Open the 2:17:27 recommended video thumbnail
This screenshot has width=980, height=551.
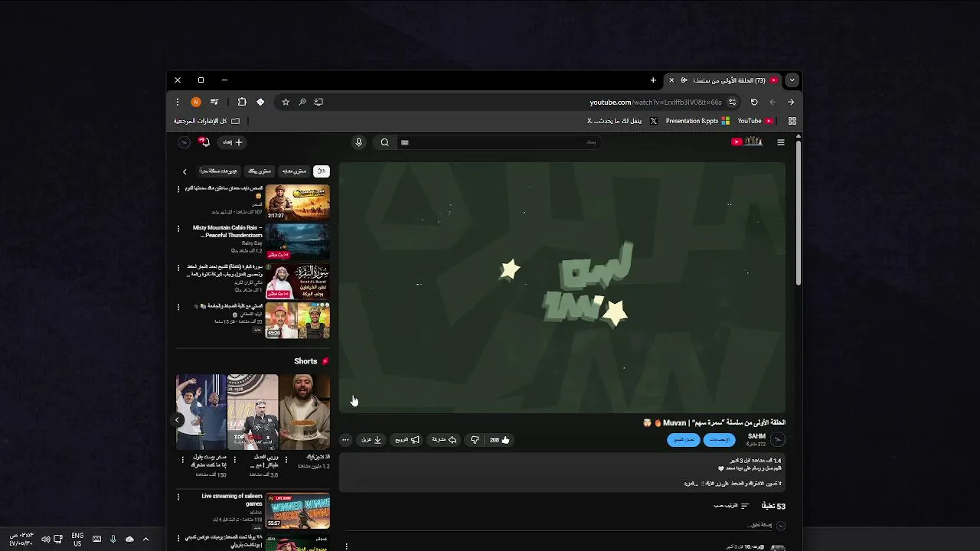click(298, 202)
